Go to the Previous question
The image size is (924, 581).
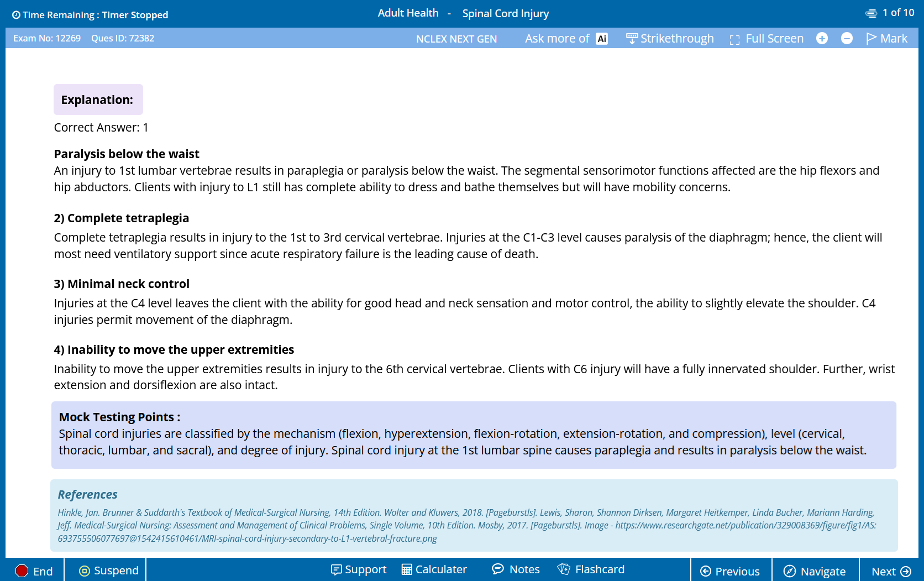(x=730, y=571)
